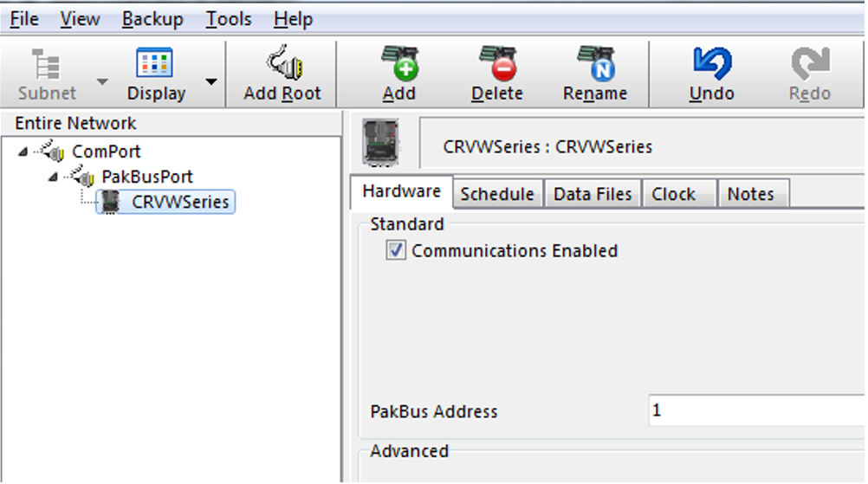Collapse the ComPort tree node
This screenshot has width=868, height=484.
coord(22,152)
